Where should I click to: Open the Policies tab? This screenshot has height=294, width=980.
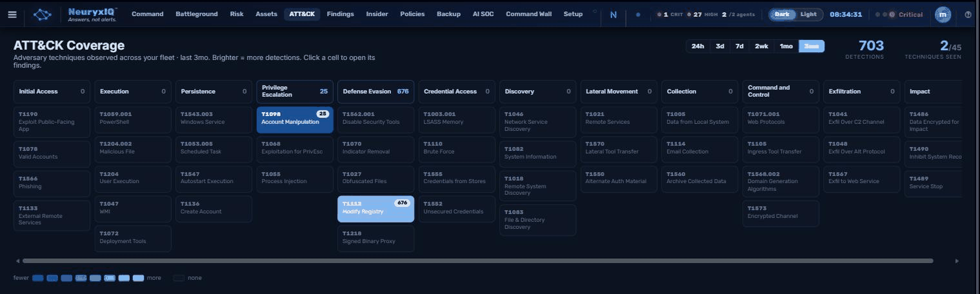(x=412, y=14)
